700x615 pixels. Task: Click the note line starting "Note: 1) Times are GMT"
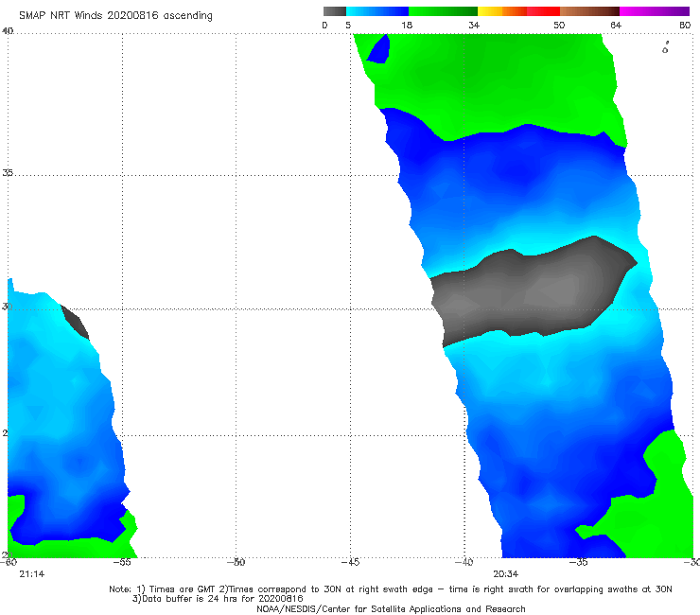391,589
